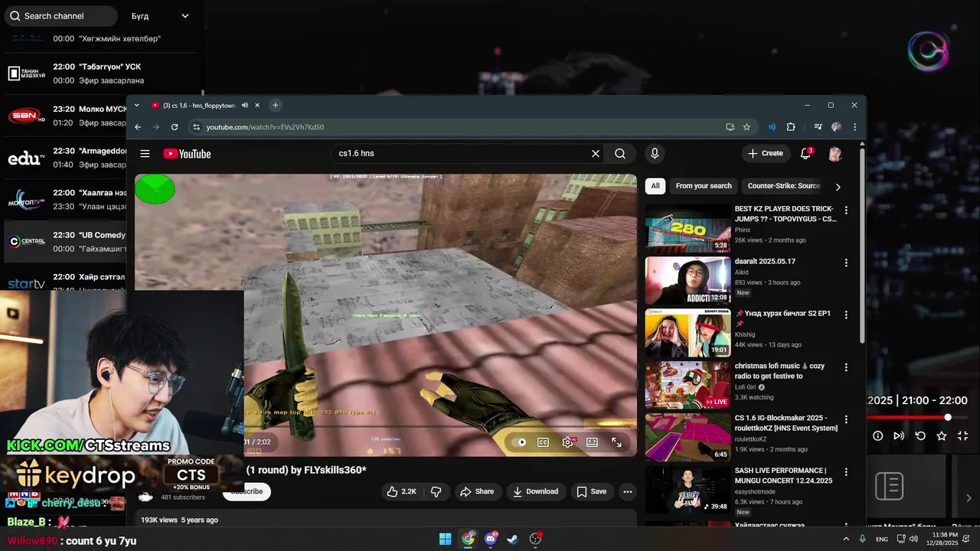The height and width of the screenshot is (551, 980).
Task: Enter fullscreen on the YouTube video
Action: [616, 442]
